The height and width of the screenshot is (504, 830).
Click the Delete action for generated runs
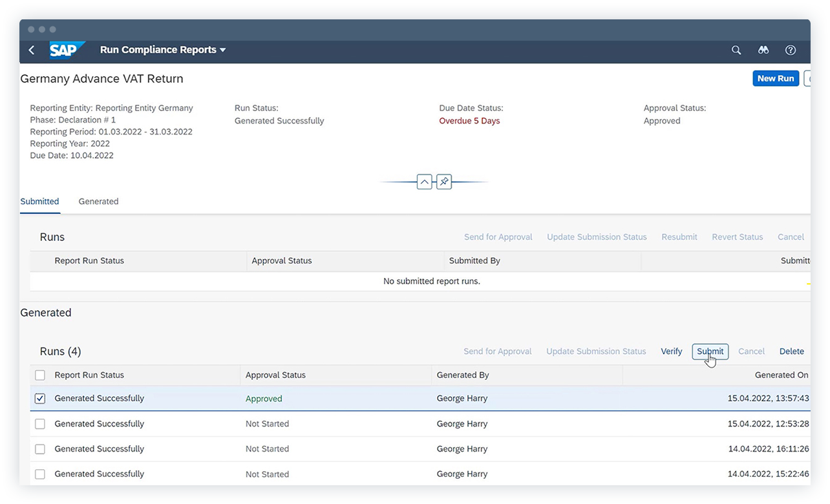[x=791, y=351]
